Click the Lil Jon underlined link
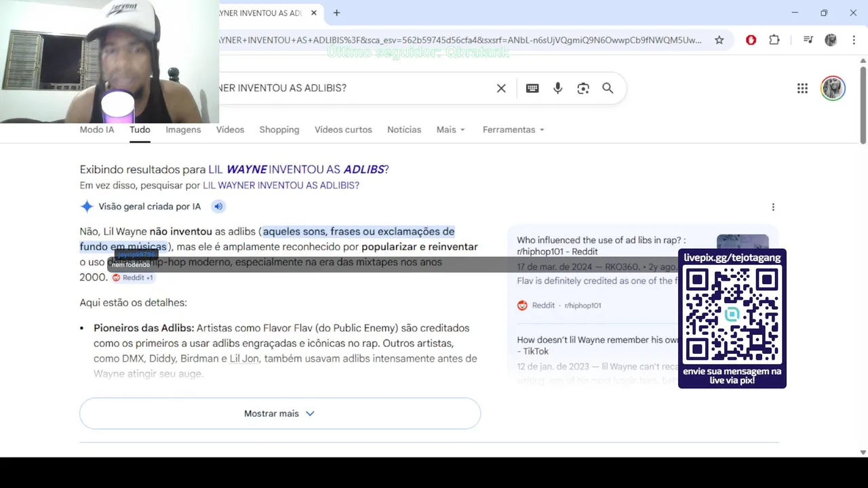 pos(244,359)
